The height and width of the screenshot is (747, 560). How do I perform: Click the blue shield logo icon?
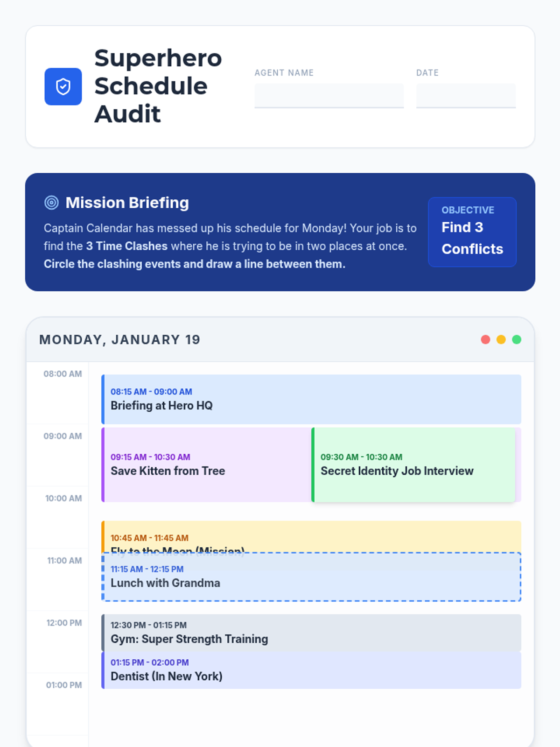pyautogui.click(x=63, y=86)
